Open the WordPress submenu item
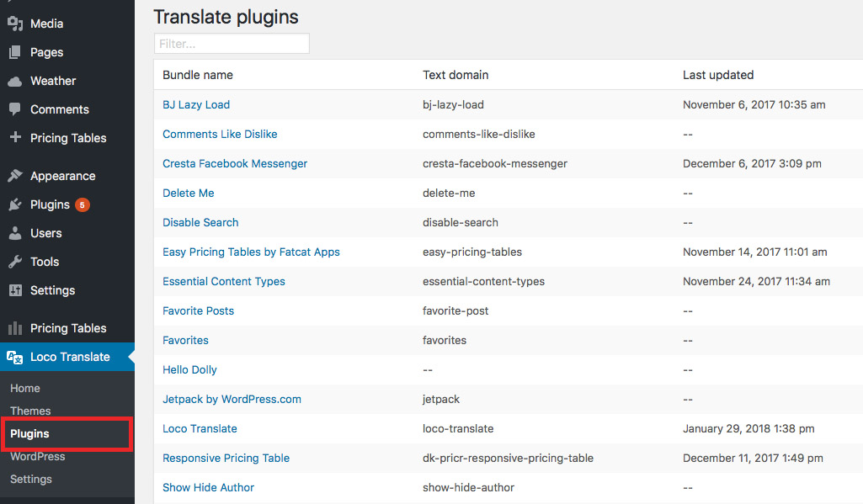This screenshot has width=863, height=504. (x=37, y=456)
